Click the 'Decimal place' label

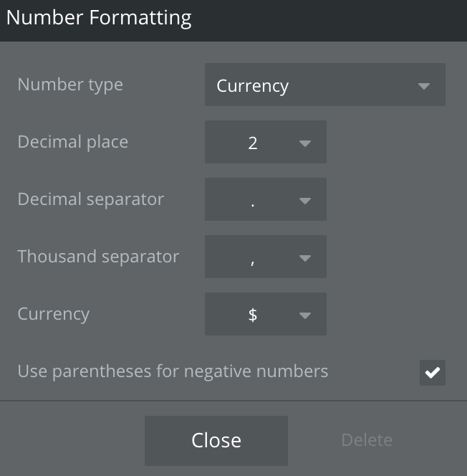(73, 142)
